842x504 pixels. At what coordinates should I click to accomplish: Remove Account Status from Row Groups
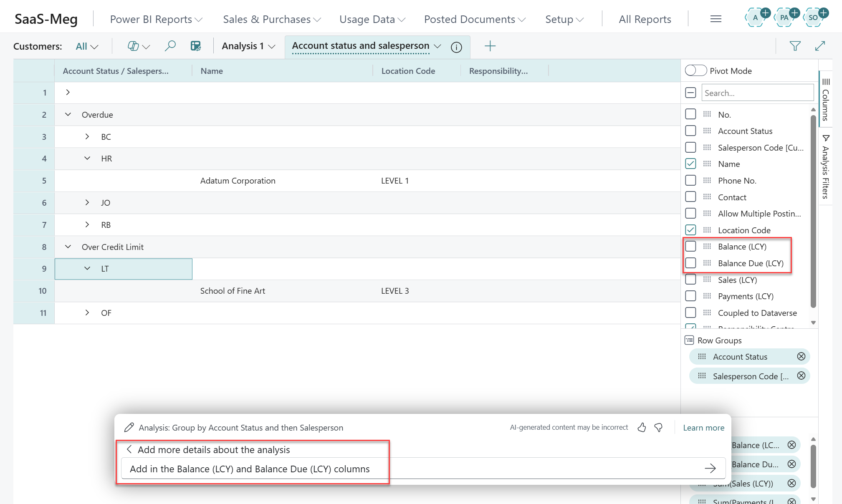click(801, 356)
